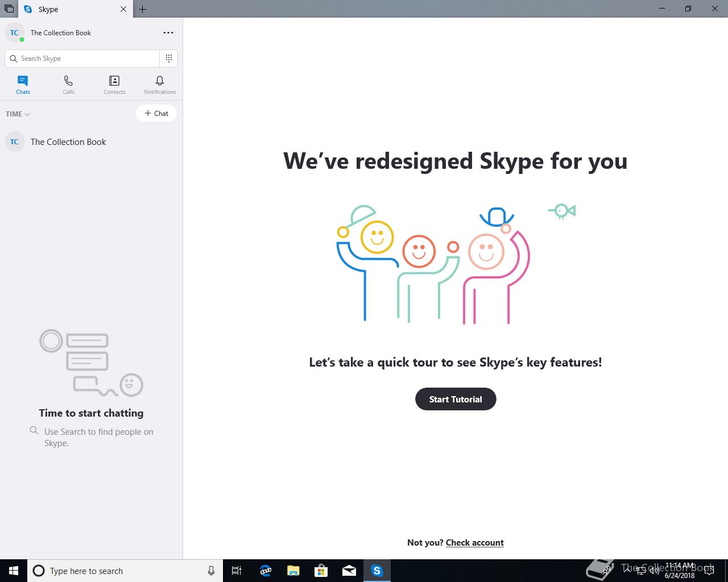Image resolution: width=728 pixels, height=582 pixels.
Task: Click the Search Skype field
Action: (82, 59)
